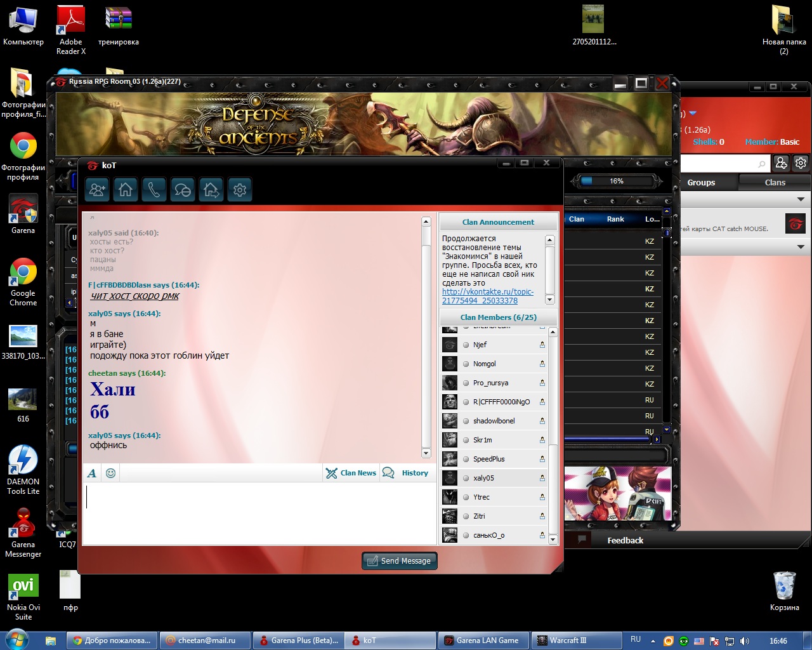The width and height of the screenshot is (812, 650).
Task: Start a voice call with phone icon
Action: 154,189
